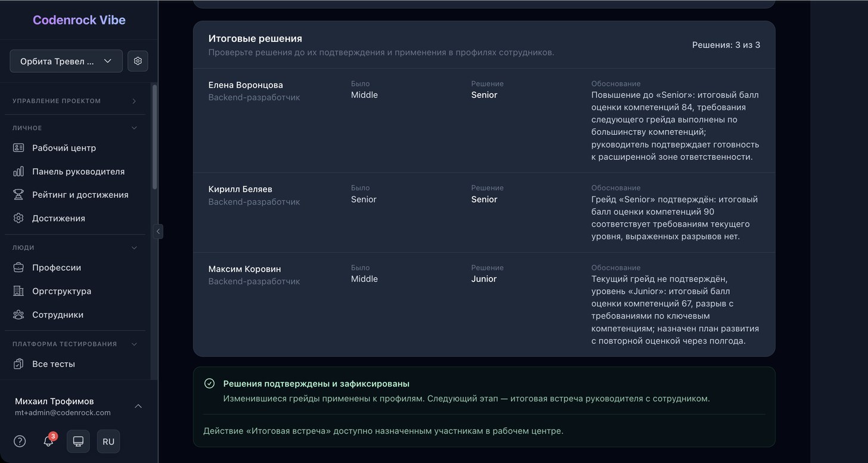Click the Итоговые решения heading
This screenshot has height=463, width=868.
point(255,38)
